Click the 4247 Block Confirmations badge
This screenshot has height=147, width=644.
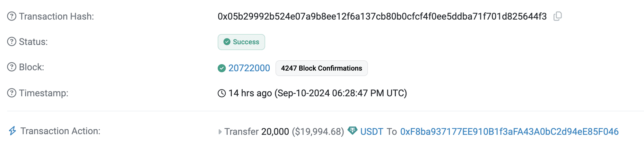point(321,68)
